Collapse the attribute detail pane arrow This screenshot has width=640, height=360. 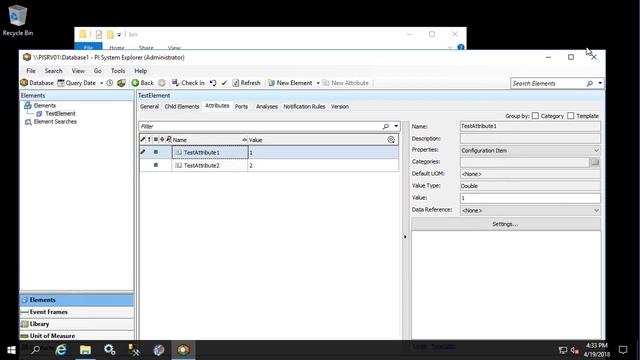405,237
